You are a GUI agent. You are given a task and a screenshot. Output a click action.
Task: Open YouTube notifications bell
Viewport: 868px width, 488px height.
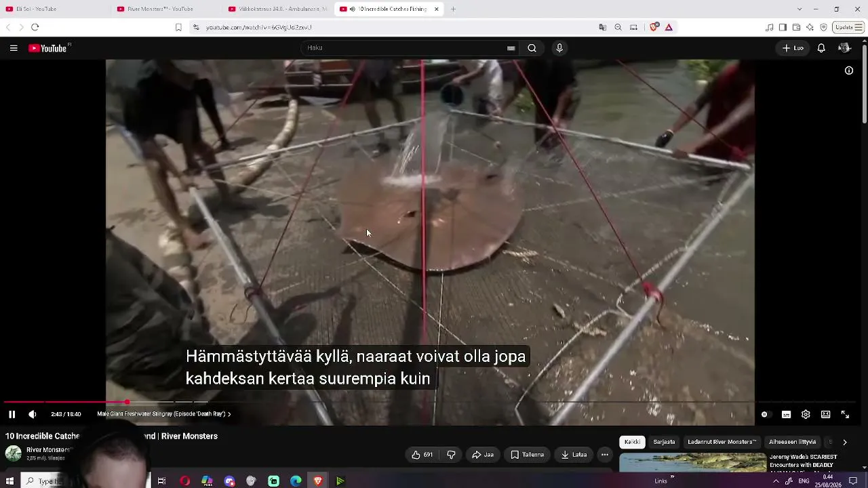[x=821, y=48]
